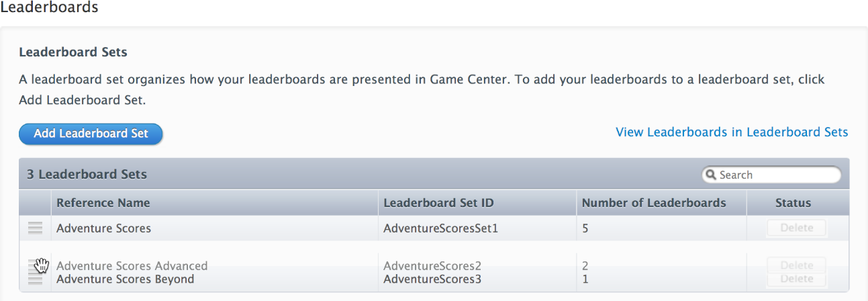Delete the Adventure Scores Beyond set
The image size is (868, 301).
tap(796, 279)
